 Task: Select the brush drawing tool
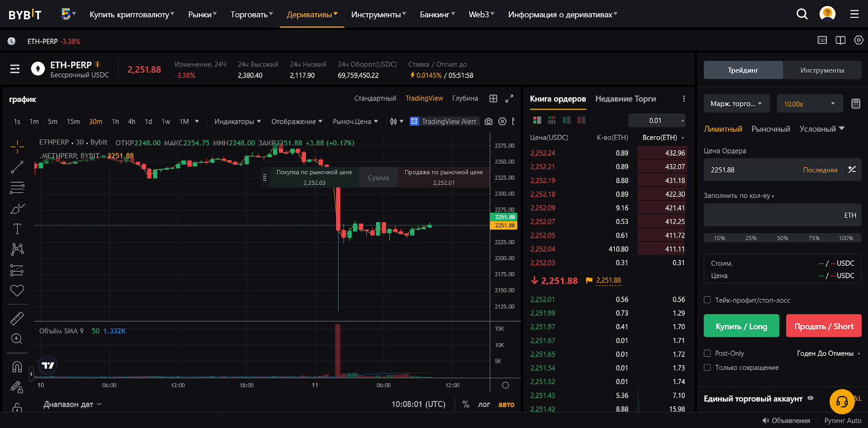[x=17, y=208]
